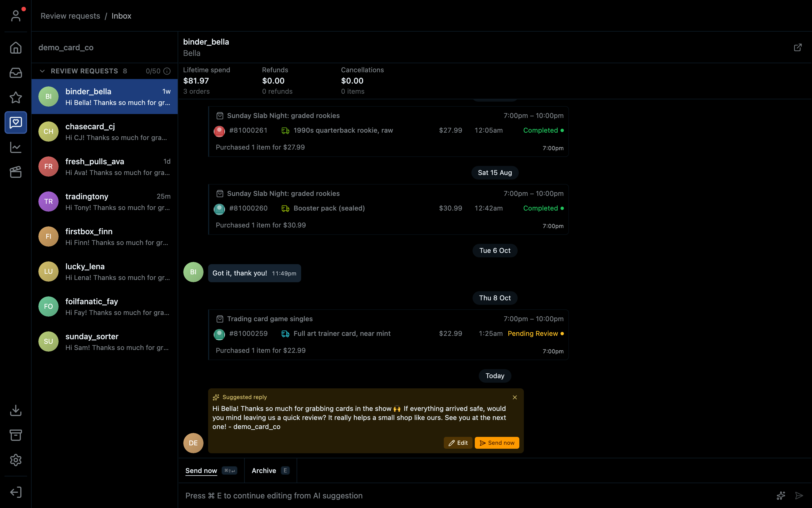
Task: Click the BI avatar beside 'Got it, thank you!'
Action: 193,272
